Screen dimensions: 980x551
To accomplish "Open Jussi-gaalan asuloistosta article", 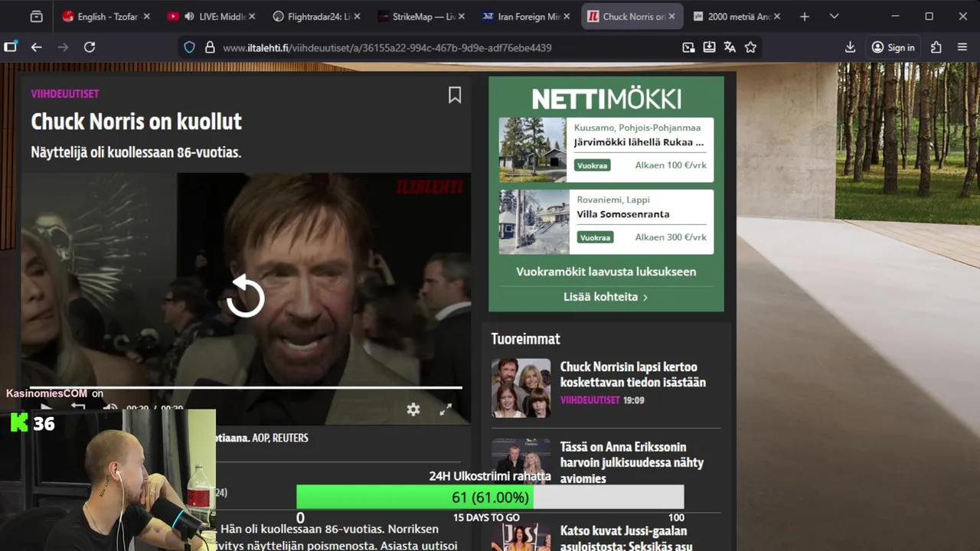I will click(626, 538).
